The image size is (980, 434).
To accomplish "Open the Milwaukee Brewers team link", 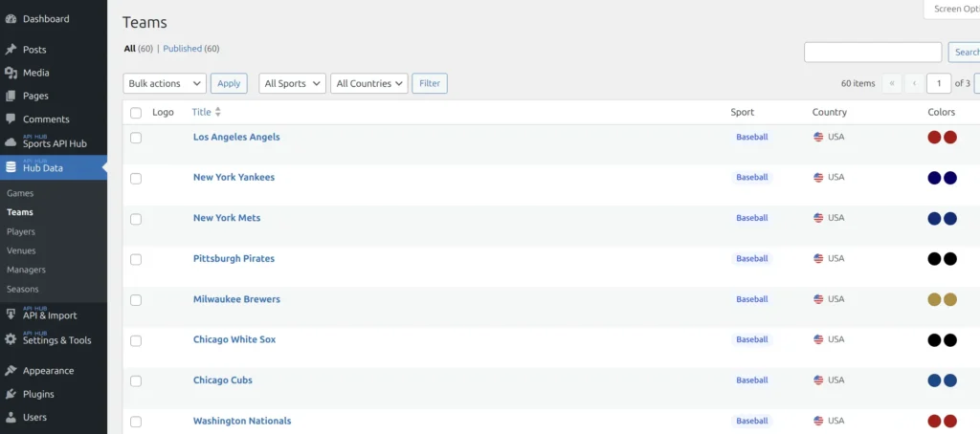I will coord(236,299).
